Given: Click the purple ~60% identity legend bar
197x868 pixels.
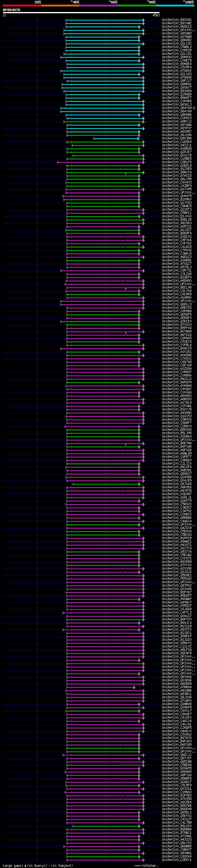Looking at the screenshot, I should pyautogui.click(x=98, y=6).
